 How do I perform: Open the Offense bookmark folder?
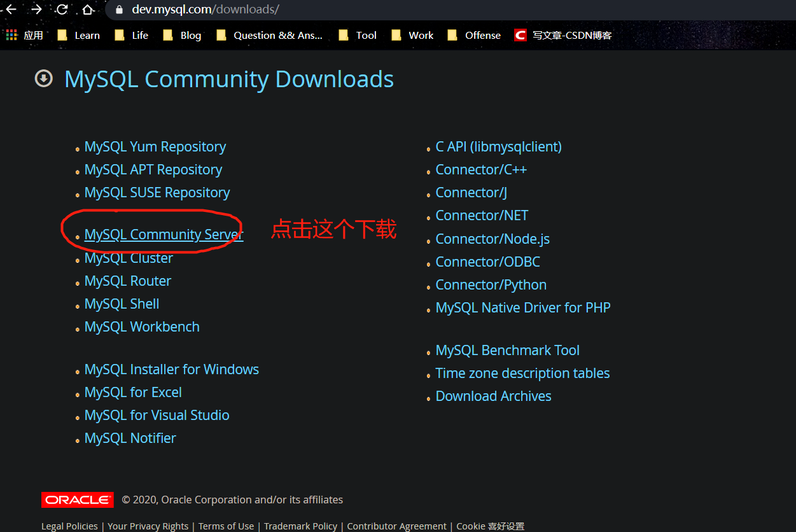[474, 35]
